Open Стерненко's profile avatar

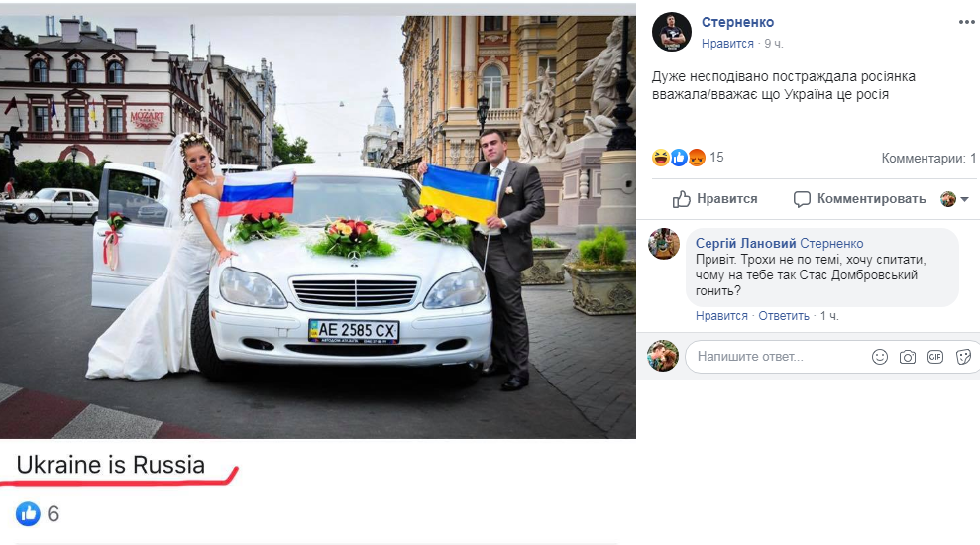(672, 32)
